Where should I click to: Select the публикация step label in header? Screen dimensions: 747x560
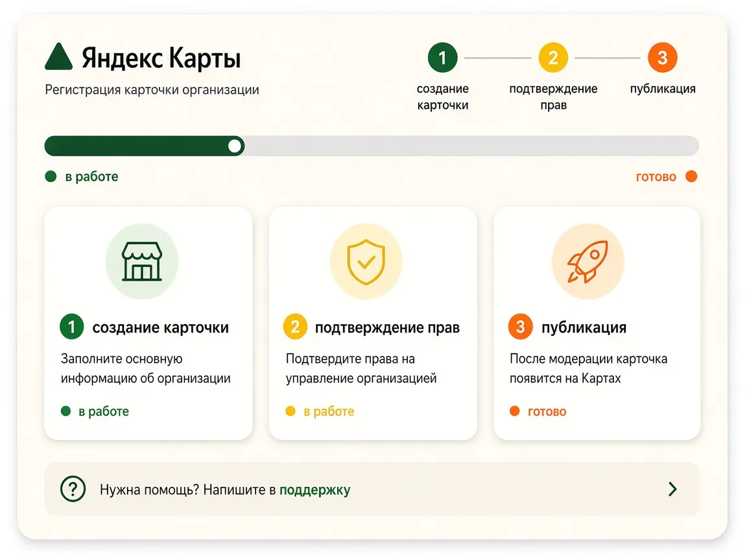click(663, 89)
